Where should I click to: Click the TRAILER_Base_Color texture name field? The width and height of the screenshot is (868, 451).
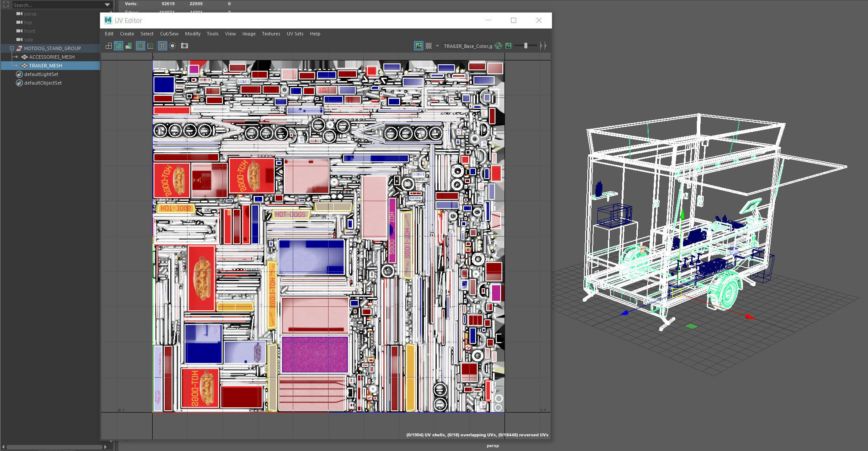point(468,46)
